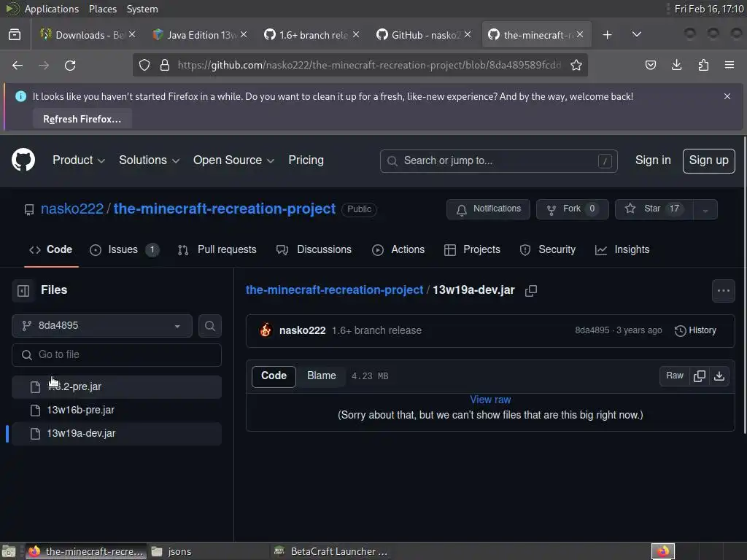
Task: Open the Projects tab
Action: point(472,249)
